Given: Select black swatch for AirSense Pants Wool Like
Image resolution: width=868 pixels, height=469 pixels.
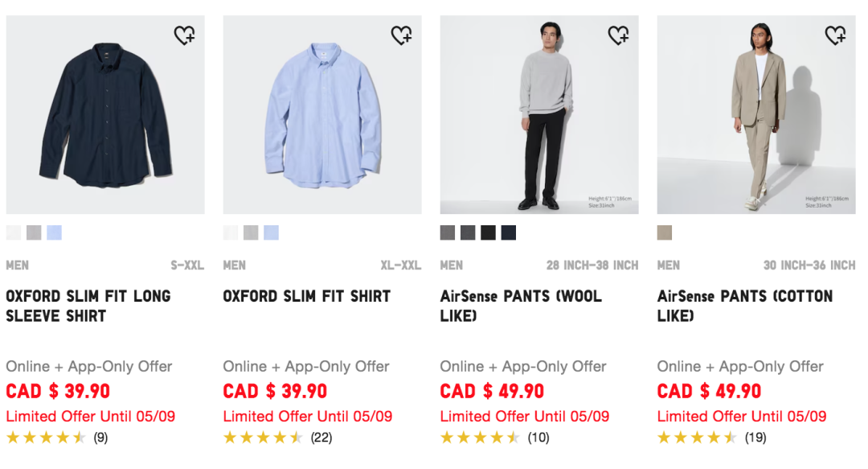Looking at the screenshot, I should coord(489,232).
